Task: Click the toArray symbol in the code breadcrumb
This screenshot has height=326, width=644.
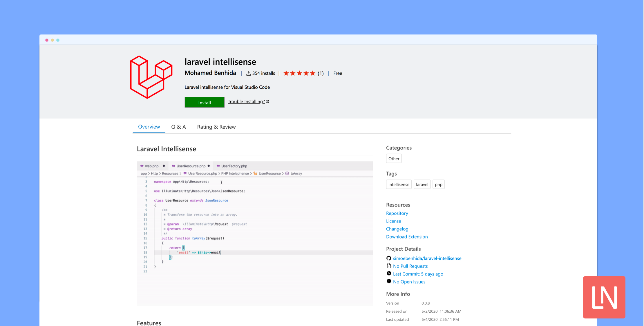Action: coord(296,173)
